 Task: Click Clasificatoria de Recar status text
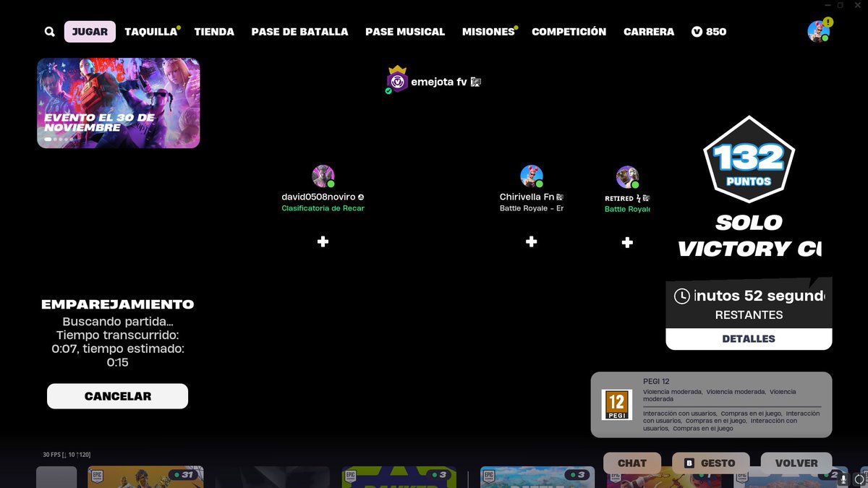tap(323, 208)
